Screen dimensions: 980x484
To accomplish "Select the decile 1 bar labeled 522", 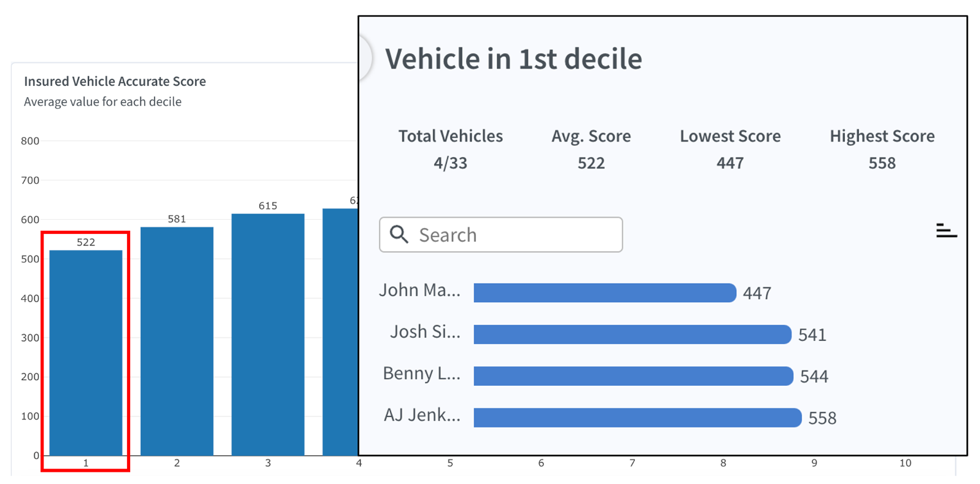I will [86, 353].
